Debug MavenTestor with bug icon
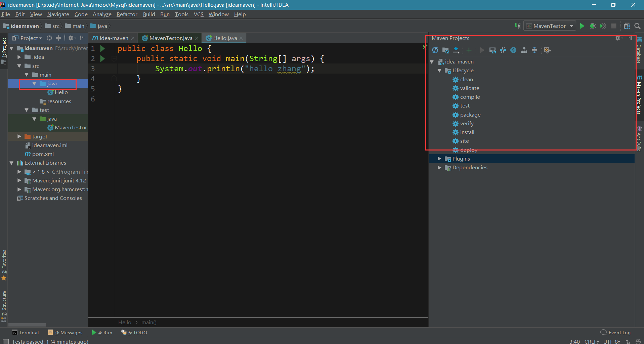 pos(593,26)
